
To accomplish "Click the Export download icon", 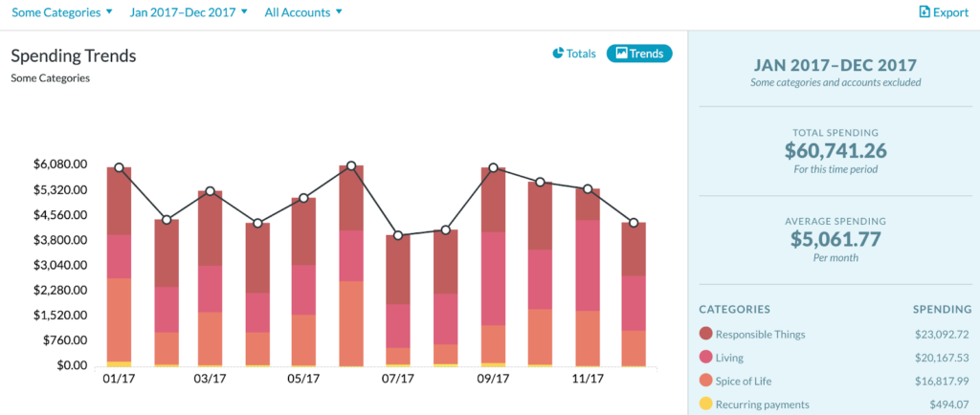I will (x=924, y=11).
